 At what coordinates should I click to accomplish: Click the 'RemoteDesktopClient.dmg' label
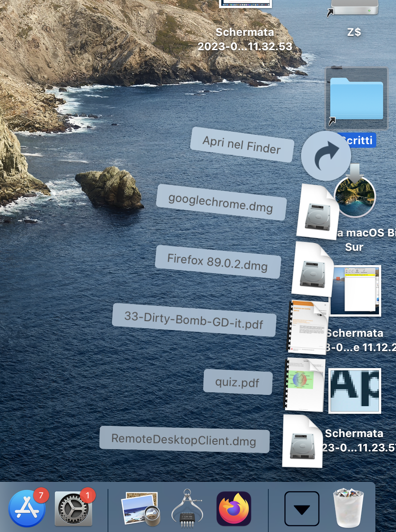[184, 439]
